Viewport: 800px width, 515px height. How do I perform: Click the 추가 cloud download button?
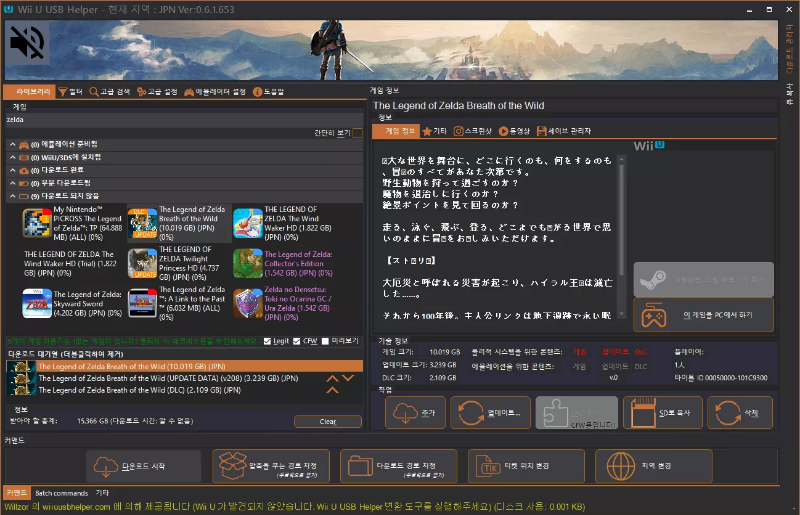click(x=415, y=413)
